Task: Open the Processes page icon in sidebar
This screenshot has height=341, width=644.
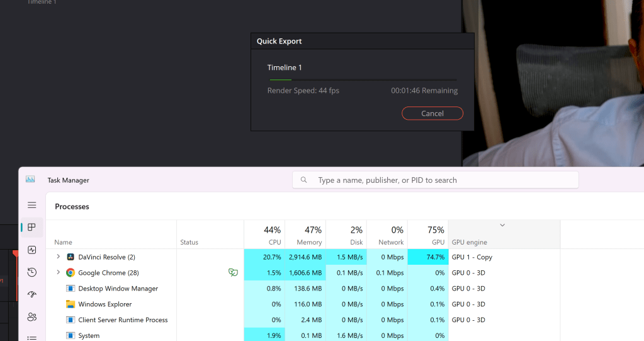Action: click(31, 227)
